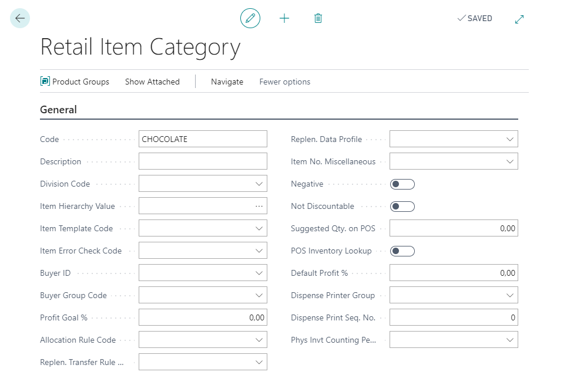Click the expand page arrows icon

[x=519, y=19]
